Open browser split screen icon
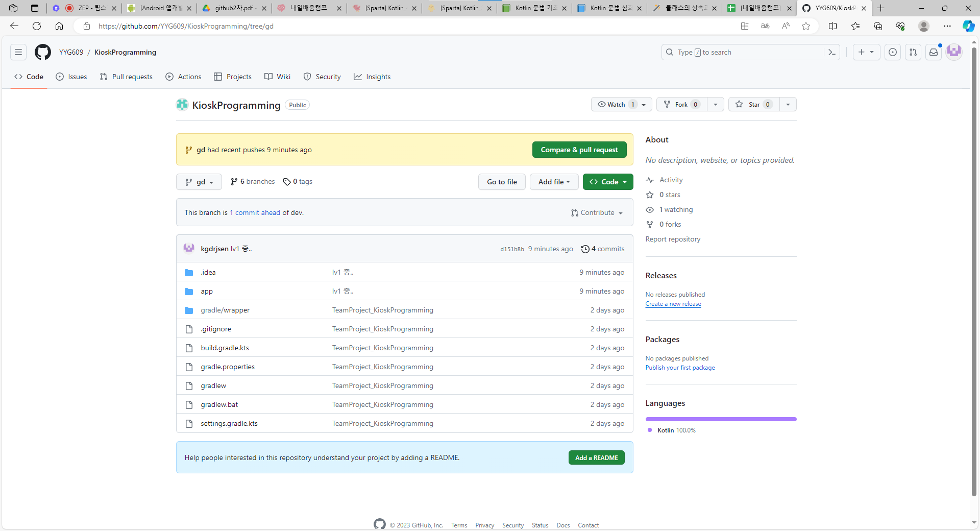 [x=832, y=26]
